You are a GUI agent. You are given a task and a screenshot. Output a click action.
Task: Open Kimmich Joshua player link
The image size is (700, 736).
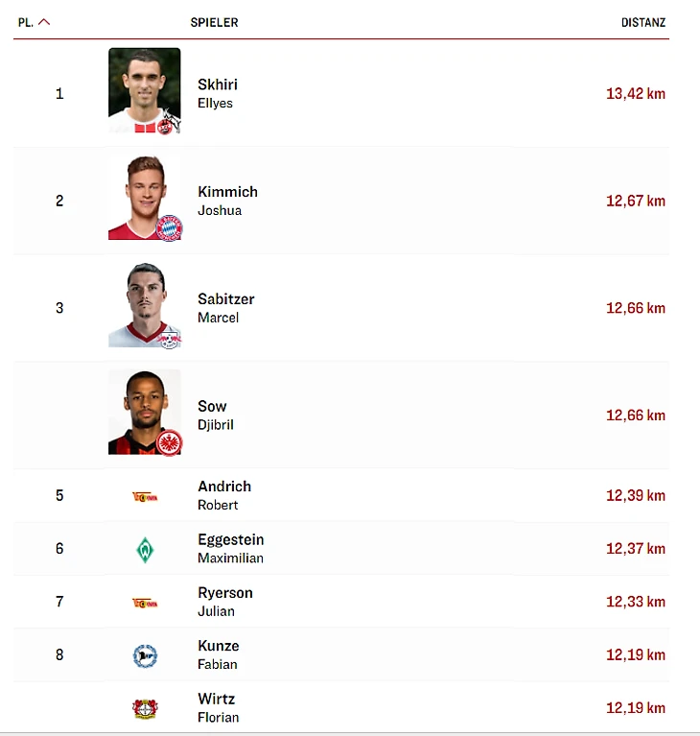click(x=227, y=201)
